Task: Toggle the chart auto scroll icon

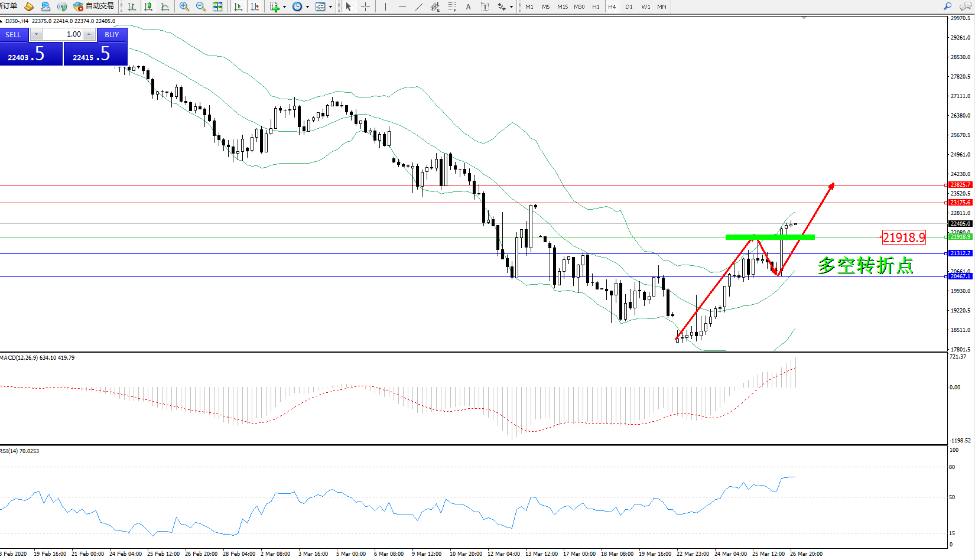Action: [x=238, y=6]
